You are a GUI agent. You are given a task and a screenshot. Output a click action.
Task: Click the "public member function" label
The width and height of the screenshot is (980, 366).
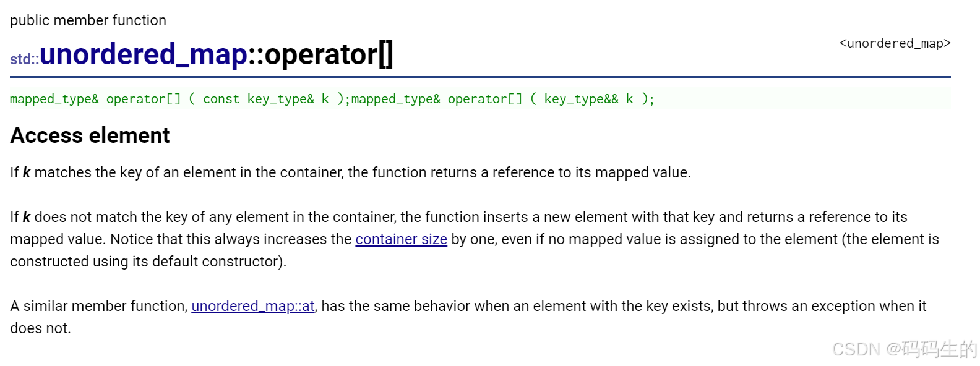click(88, 20)
